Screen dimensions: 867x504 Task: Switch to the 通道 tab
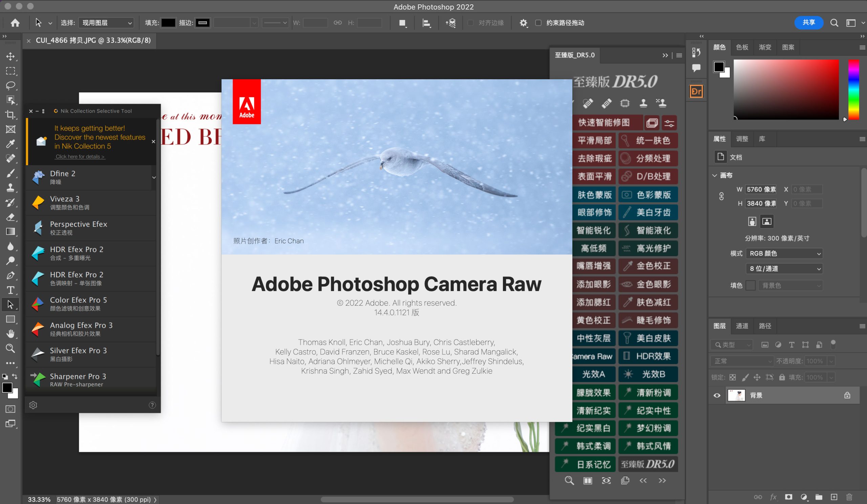click(742, 326)
